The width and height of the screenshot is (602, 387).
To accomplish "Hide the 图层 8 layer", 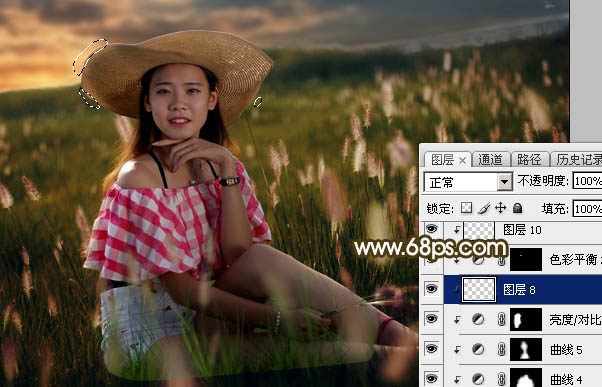I will 432,289.
